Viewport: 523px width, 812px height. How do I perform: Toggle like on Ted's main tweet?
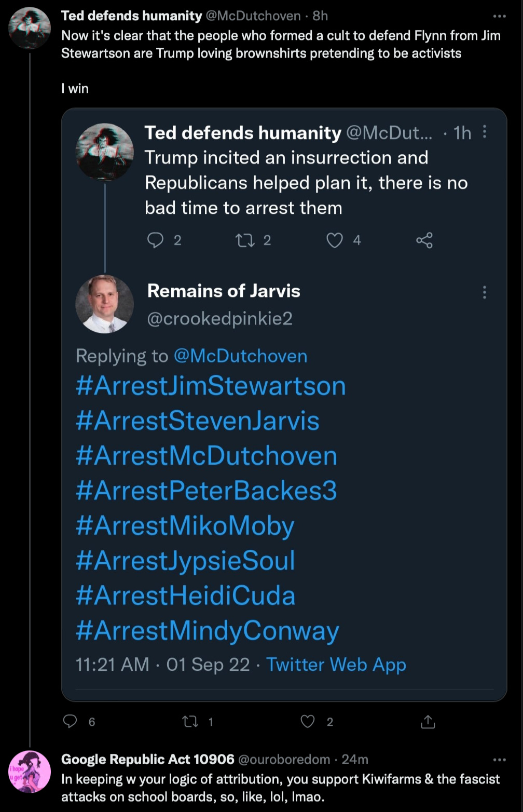(x=307, y=721)
